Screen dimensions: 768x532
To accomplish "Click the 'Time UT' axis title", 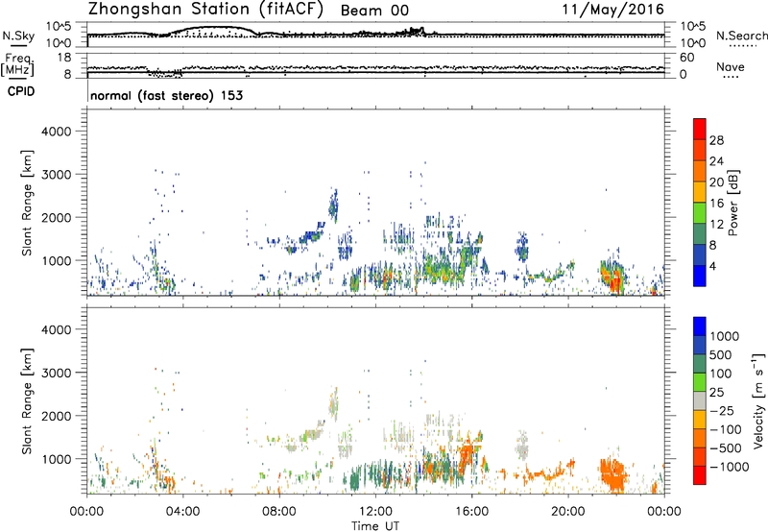I will click(375, 526).
